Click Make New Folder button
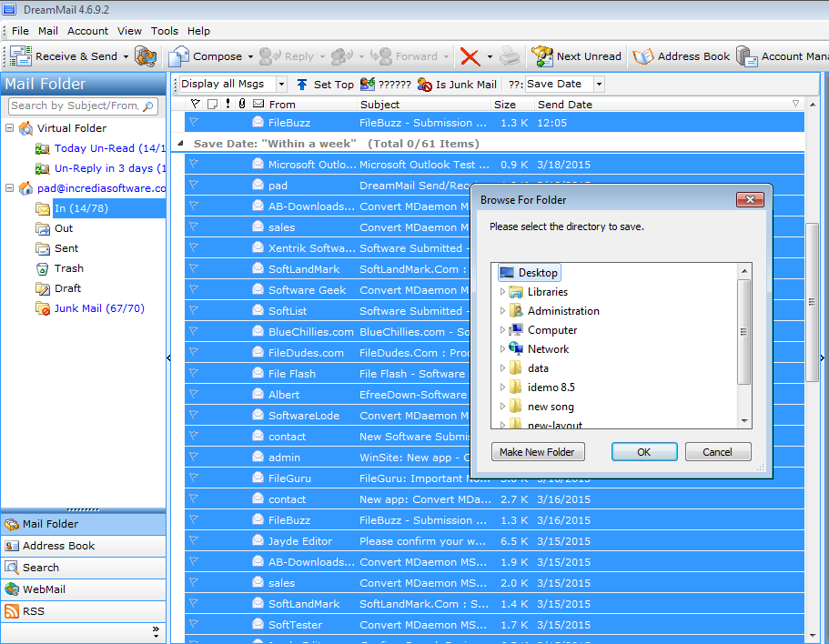Viewport: 829px width, 644px height. tap(537, 452)
